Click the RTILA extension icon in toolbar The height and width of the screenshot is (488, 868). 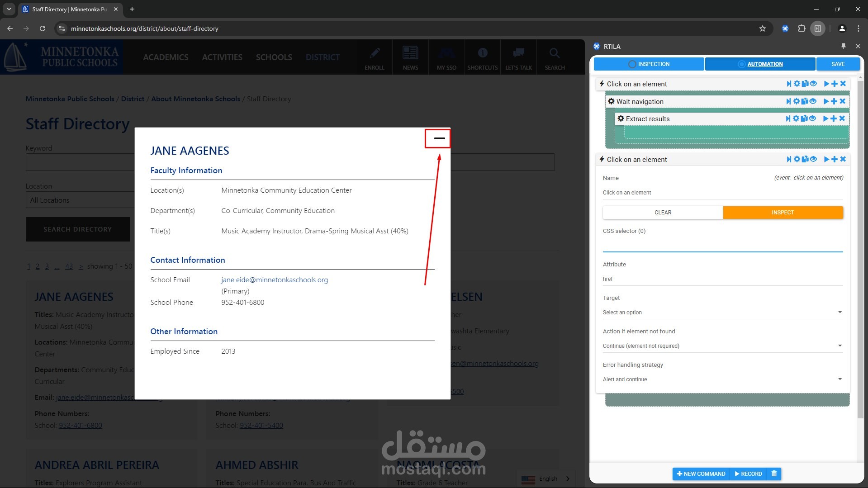point(785,28)
